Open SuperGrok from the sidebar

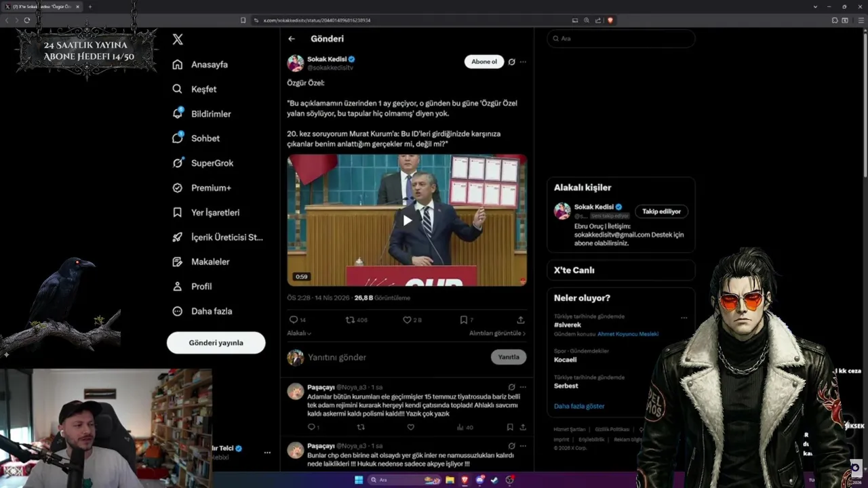coord(203,163)
